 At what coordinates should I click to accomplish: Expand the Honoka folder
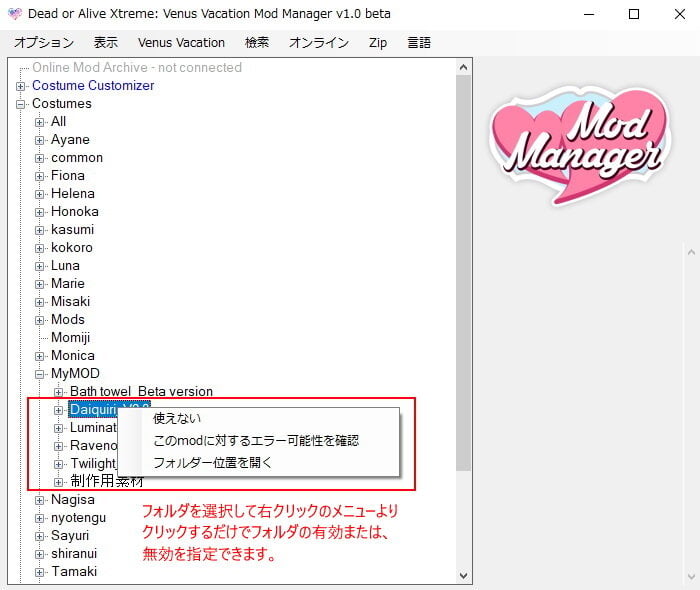click(40, 212)
